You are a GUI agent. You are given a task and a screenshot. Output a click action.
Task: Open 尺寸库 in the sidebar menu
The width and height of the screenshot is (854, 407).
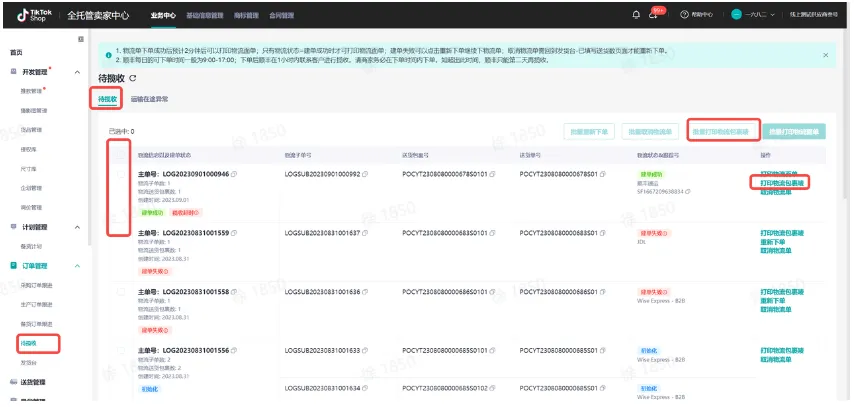[29, 169]
